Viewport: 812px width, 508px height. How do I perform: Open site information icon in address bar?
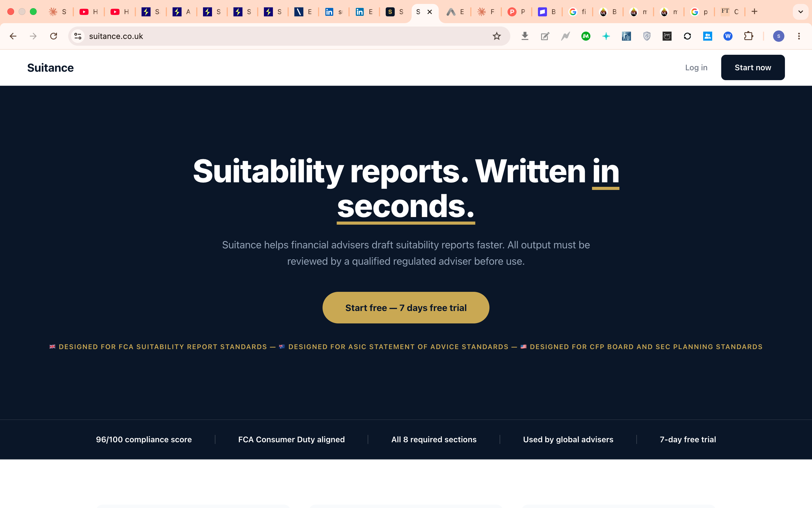78,36
